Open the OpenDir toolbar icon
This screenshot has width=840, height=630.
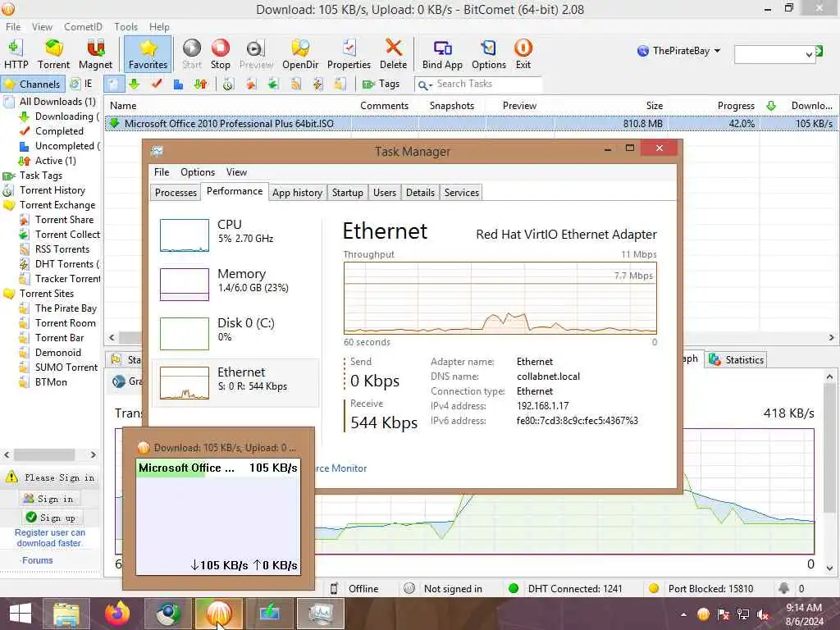(300, 54)
